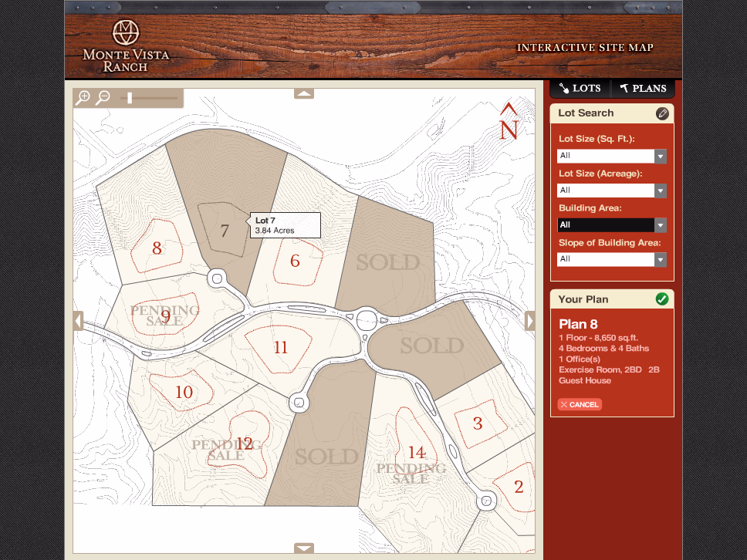This screenshot has height=560, width=747.
Task: Select pending Lot 12 on the map
Action: (244, 444)
